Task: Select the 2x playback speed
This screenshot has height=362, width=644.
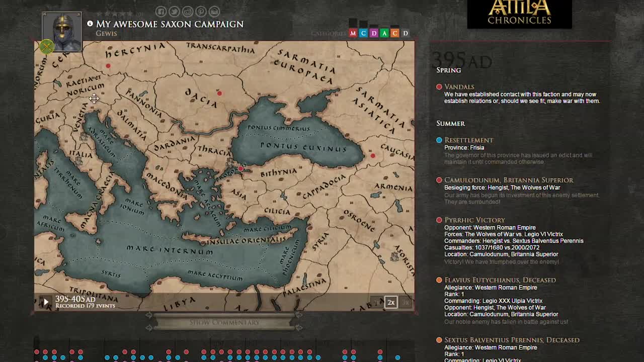Action: pos(391,302)
